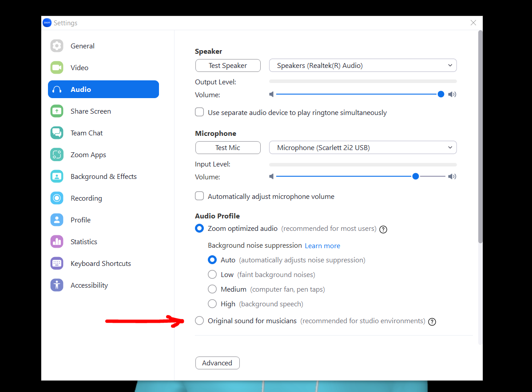Go to Share Screen settings
This screenshot has width=532, height=392.
pos(103,111)
